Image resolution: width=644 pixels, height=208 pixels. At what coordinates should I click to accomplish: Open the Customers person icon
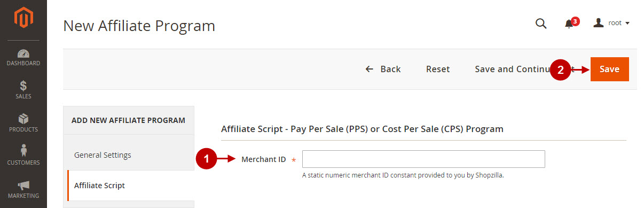pyautogui.click(x=23, y=151)
